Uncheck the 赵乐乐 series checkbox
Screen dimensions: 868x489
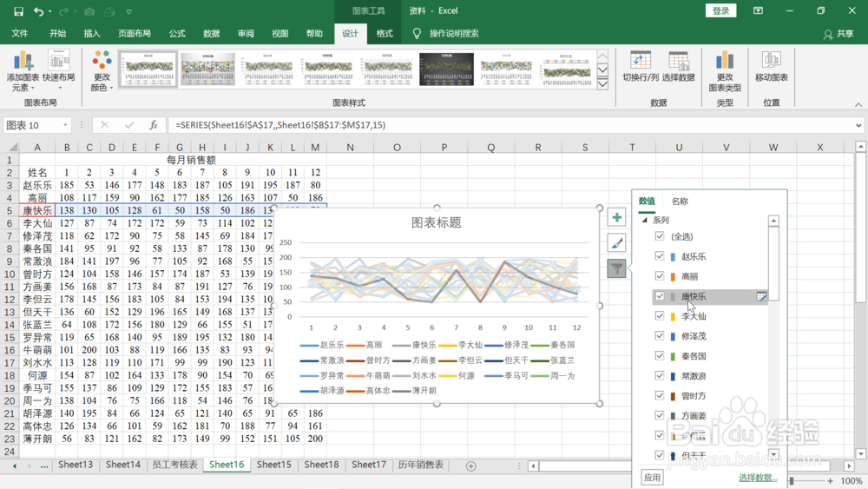coord(660,256)
